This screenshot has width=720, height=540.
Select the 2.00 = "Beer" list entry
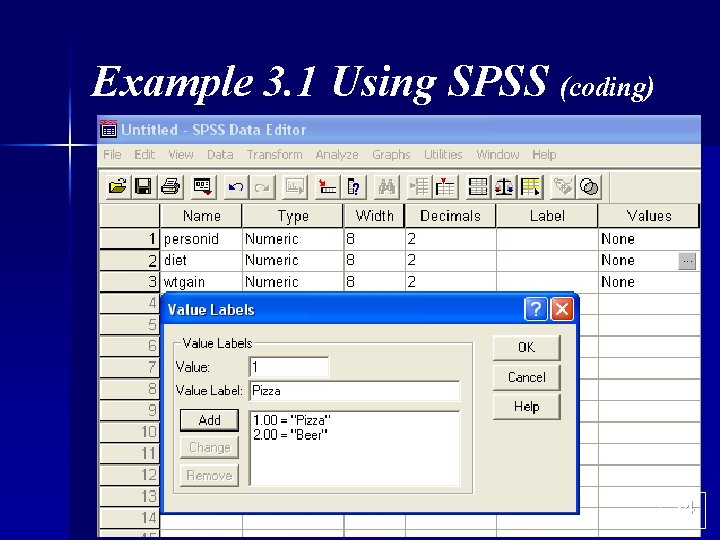click(290, 435)
